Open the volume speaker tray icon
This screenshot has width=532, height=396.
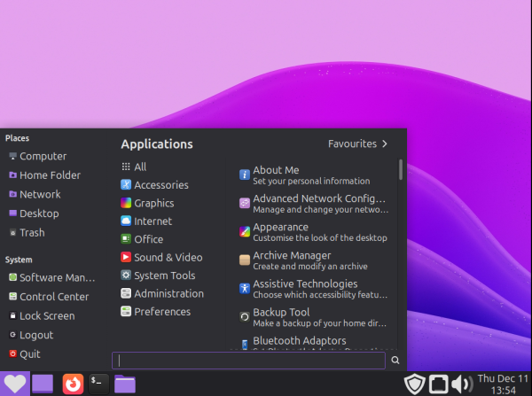coord(462,384)
